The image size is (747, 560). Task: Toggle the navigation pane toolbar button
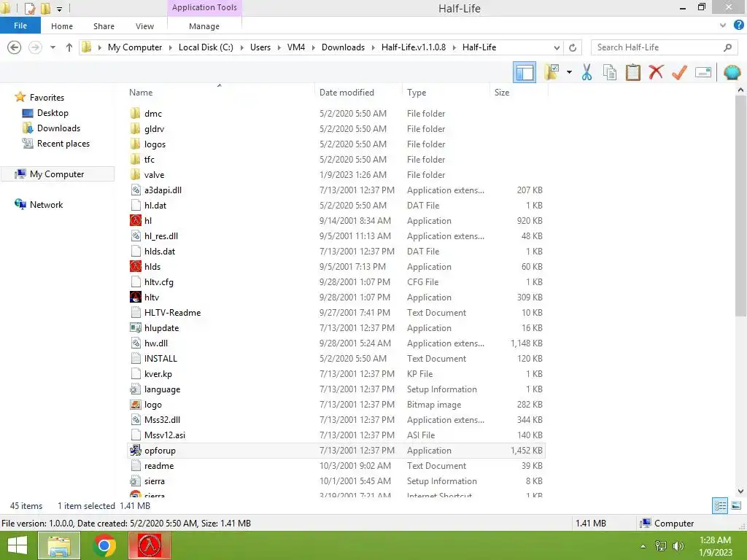pyautogui.click(x=524, y=72)
